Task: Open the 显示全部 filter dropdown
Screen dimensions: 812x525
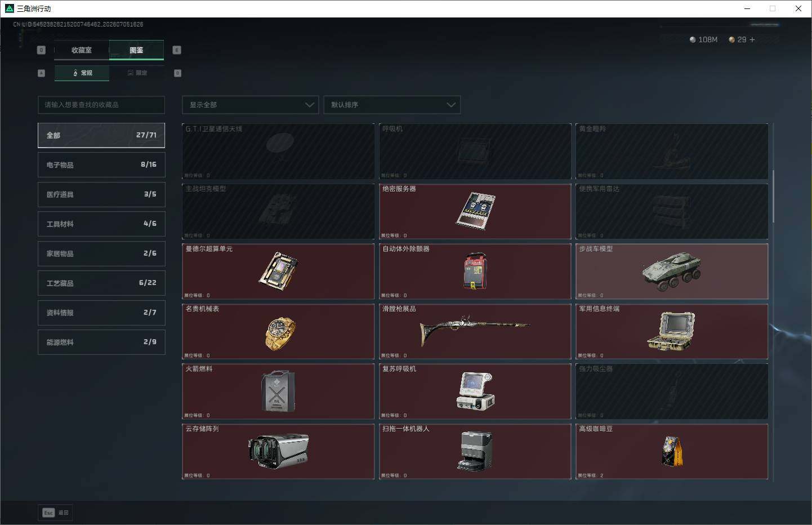Action: 251,105
